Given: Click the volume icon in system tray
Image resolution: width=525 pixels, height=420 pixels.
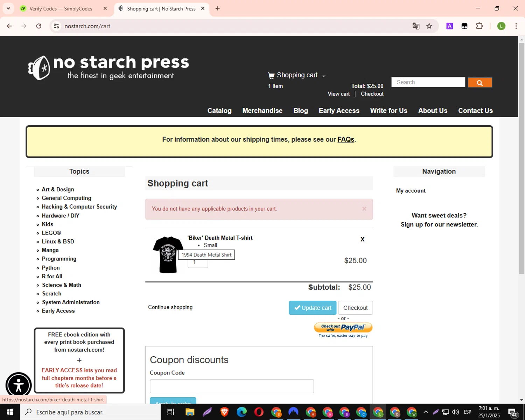Looking at the screenshot, I should point(455,412).
